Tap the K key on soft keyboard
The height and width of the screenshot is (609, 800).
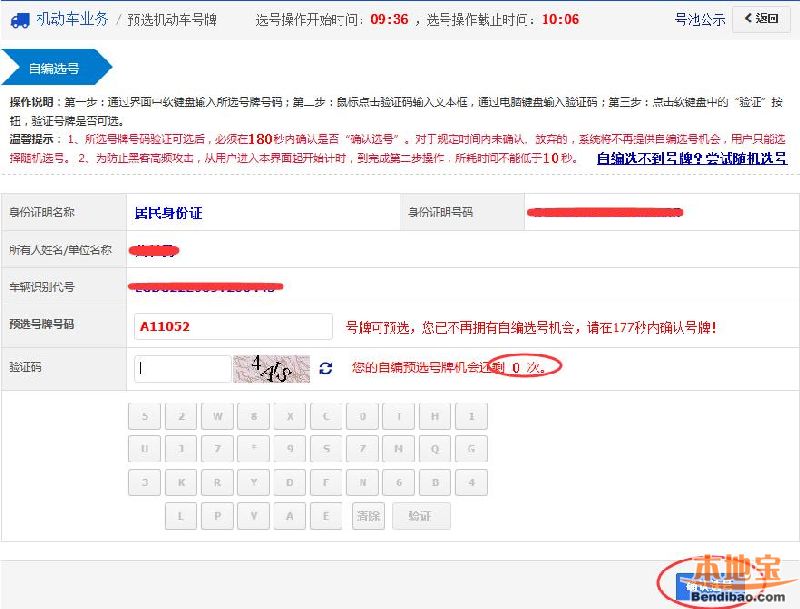181,482
